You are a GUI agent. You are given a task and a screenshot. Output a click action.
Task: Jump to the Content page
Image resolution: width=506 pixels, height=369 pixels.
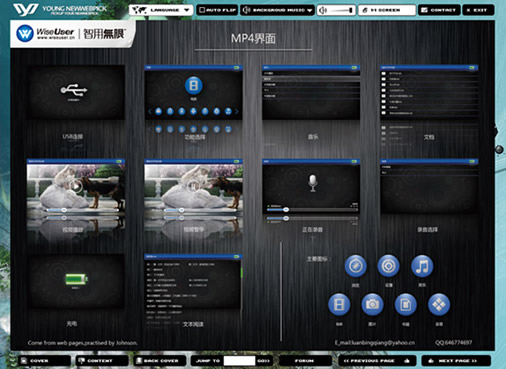(102, 361)
